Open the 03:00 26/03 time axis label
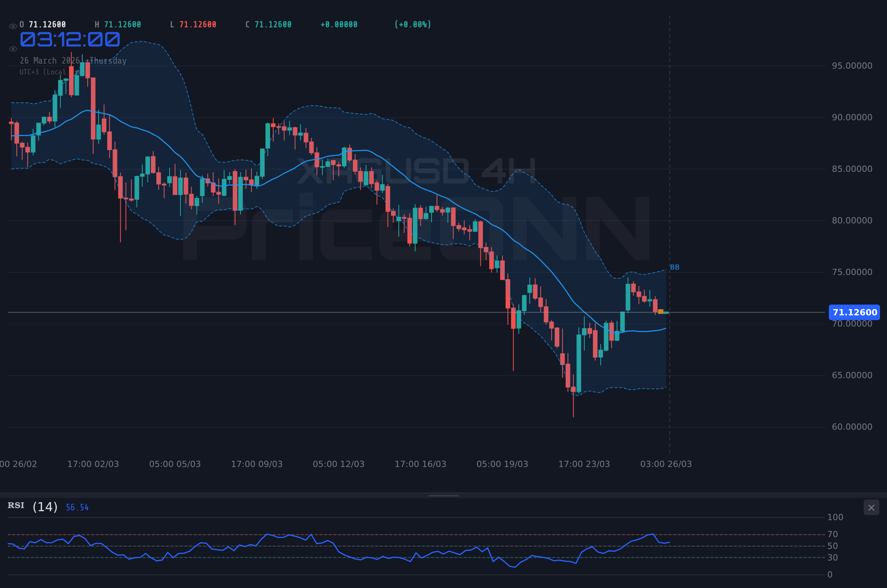The image size is (887, 588). coord(666,463)
